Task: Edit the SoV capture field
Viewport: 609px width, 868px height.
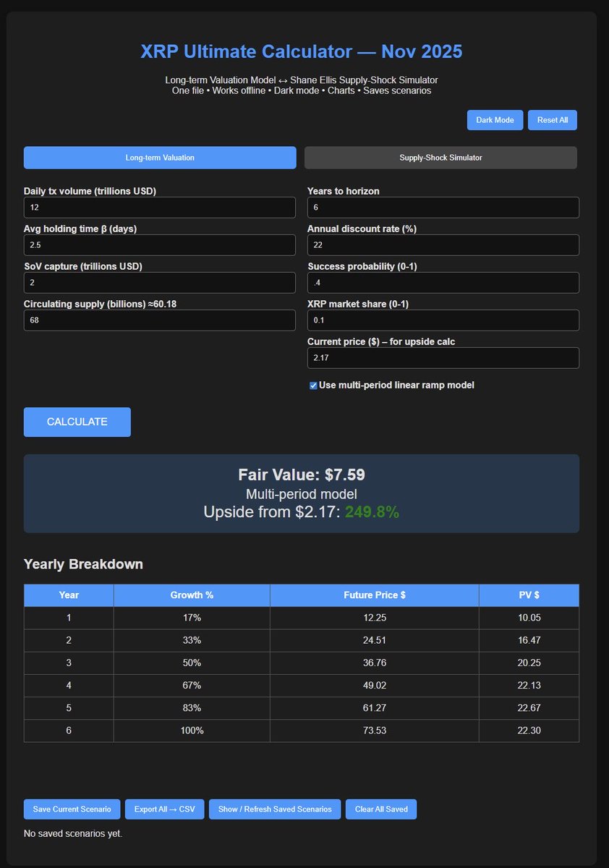Action: point(160,283)
